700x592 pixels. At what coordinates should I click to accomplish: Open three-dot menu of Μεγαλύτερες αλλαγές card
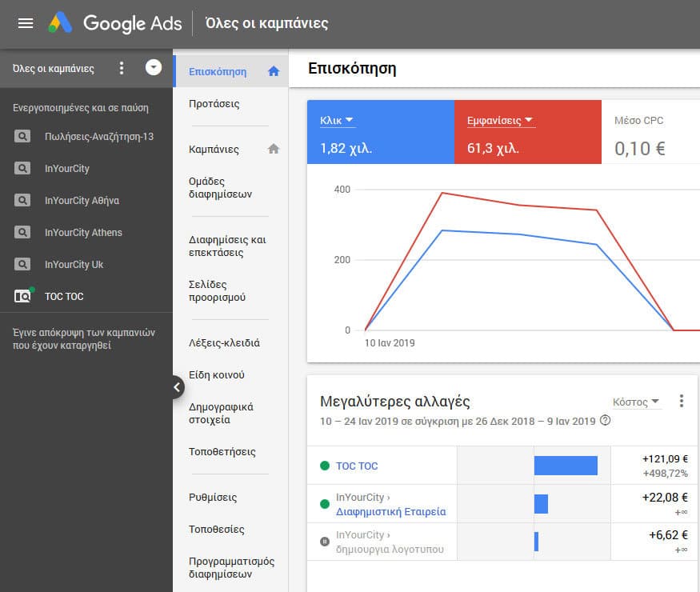pyautogui.click(x=682, y=401)
